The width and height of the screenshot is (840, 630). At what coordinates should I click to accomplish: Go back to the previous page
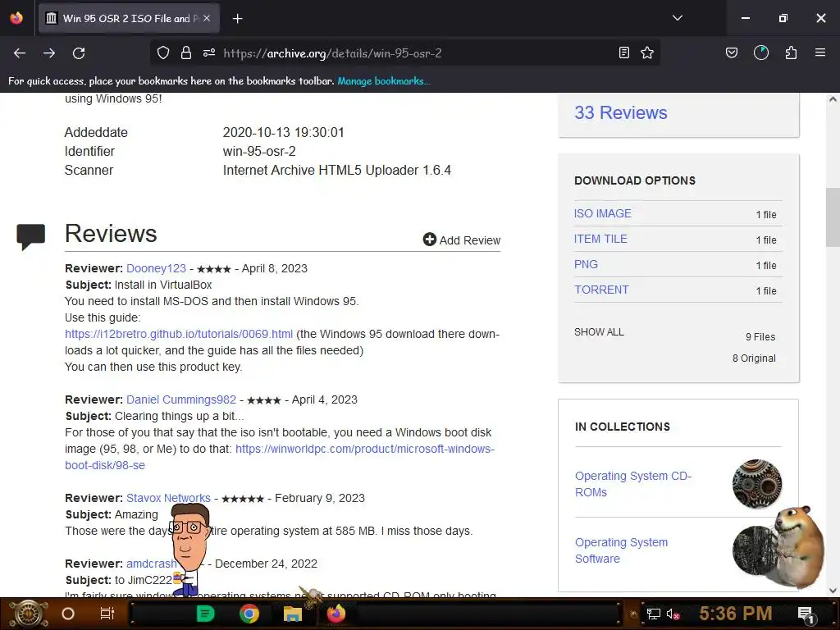[20, 53]
